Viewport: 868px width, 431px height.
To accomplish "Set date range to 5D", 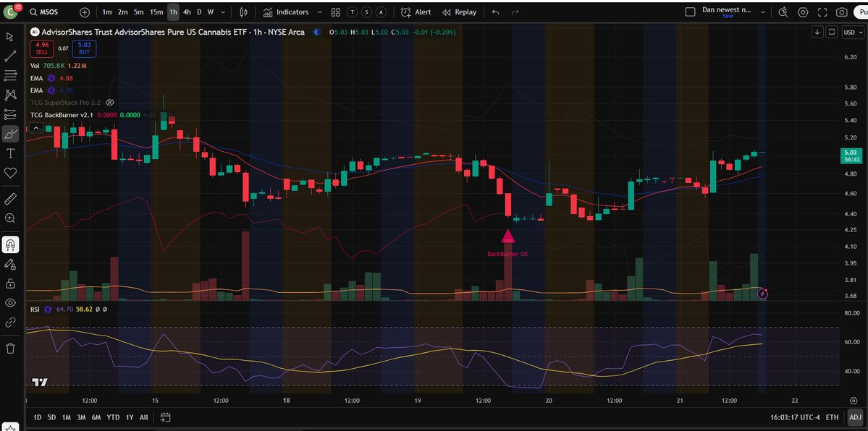I will pos(51,417).
